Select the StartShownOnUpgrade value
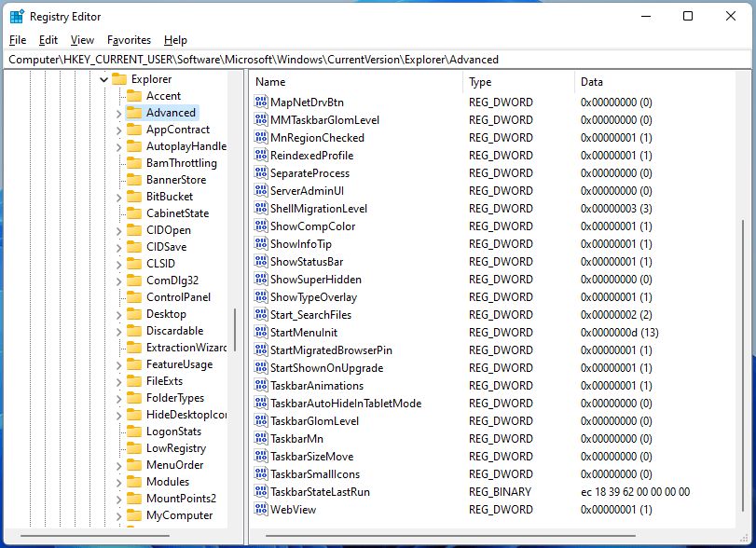The image size is (756, 548). click(x=326, y=368)
